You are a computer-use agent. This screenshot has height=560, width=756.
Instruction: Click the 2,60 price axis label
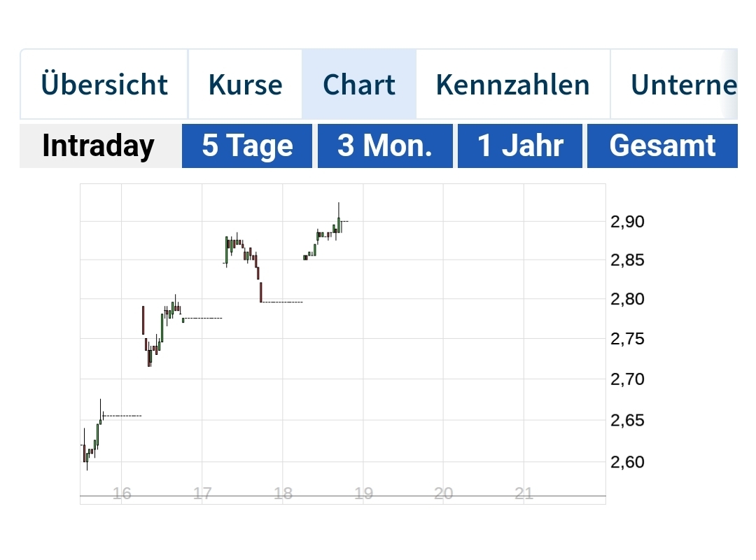(627, 462)
